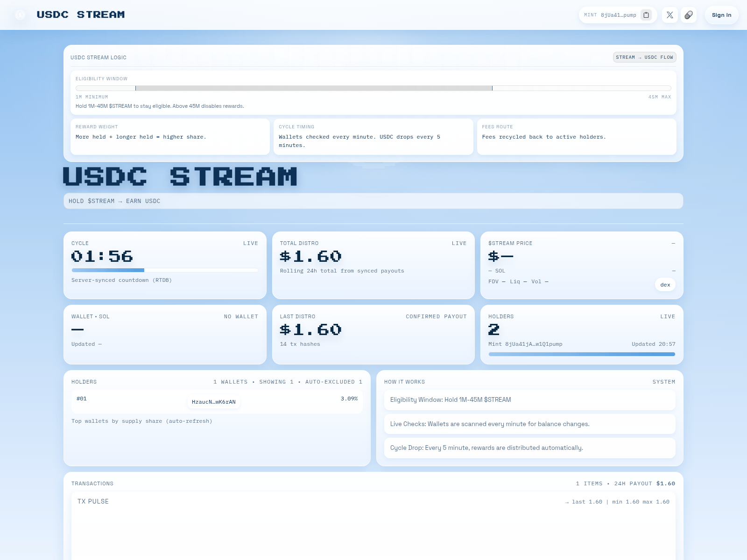The height and width of the screenshot is (560, 747).
Task: Click the faint round logo beside USDC STREAM
Action: click(x=20, y=15)
